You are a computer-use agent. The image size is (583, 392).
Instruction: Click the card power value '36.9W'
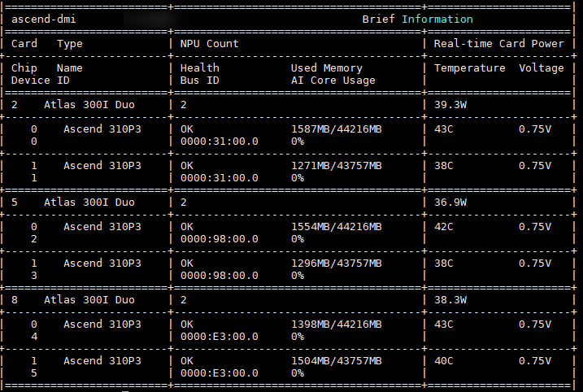[x=450, y=202]
